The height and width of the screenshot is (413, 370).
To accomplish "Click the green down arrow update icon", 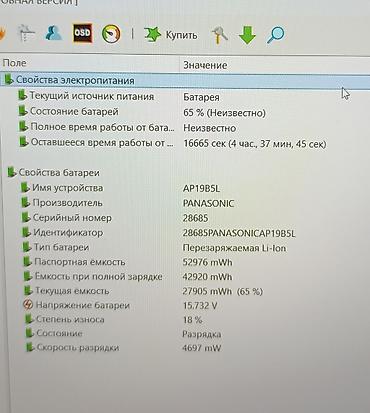I will (247, 35).
